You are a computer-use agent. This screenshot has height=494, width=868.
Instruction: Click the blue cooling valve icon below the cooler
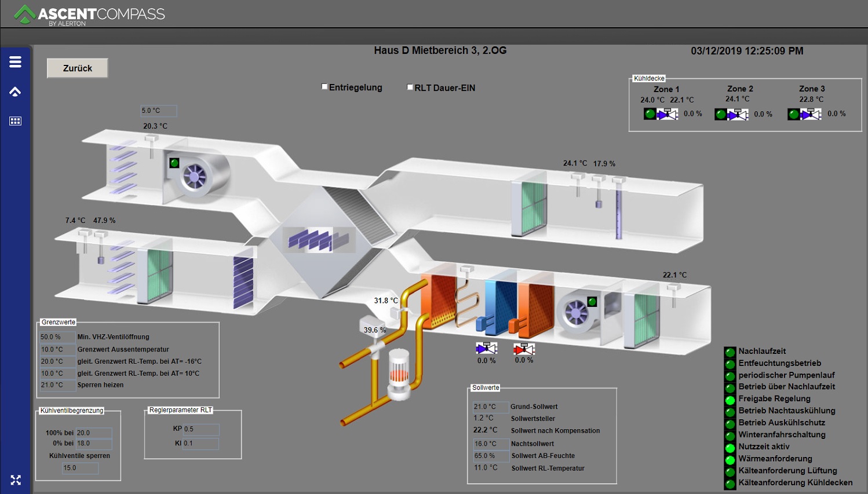click(486, 349)
